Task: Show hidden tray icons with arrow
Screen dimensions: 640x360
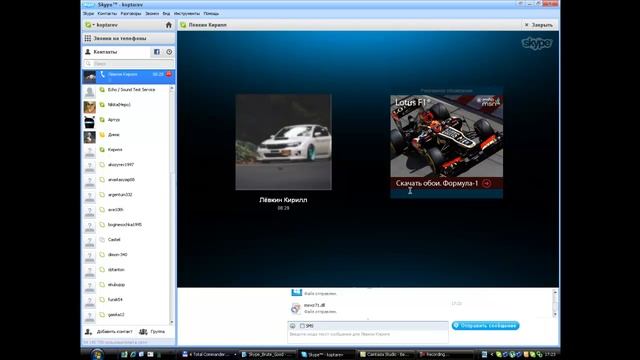Action: point(491,354)
